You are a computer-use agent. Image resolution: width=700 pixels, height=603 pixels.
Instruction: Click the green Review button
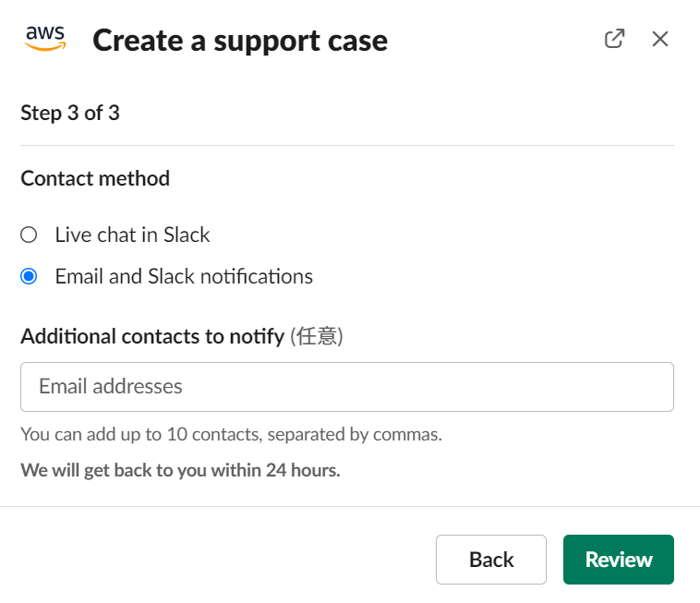[x=619, y=560]
